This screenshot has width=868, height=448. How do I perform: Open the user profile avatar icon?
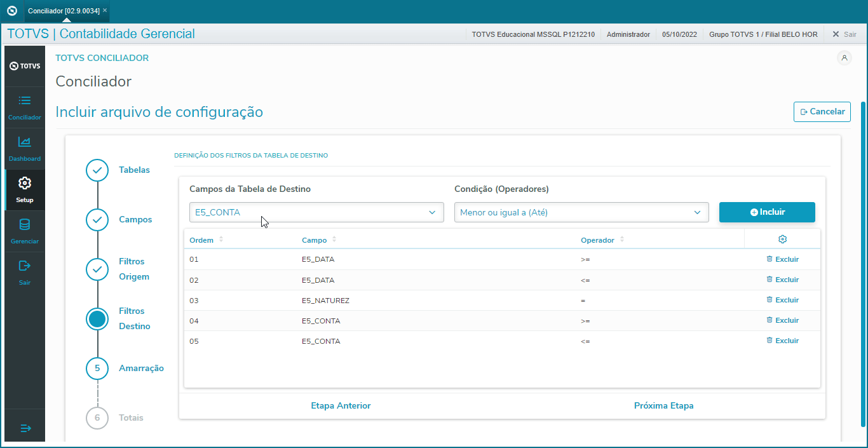(x=844, y=58)
